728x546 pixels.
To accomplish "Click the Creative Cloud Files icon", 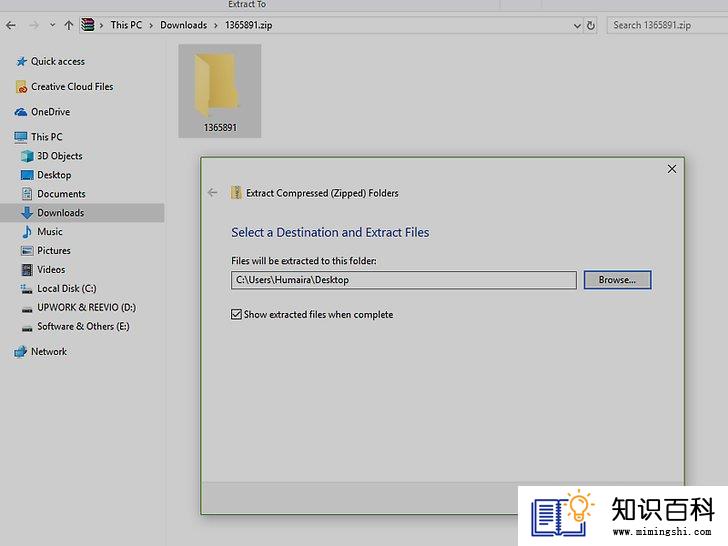I will tap(21, 87).
